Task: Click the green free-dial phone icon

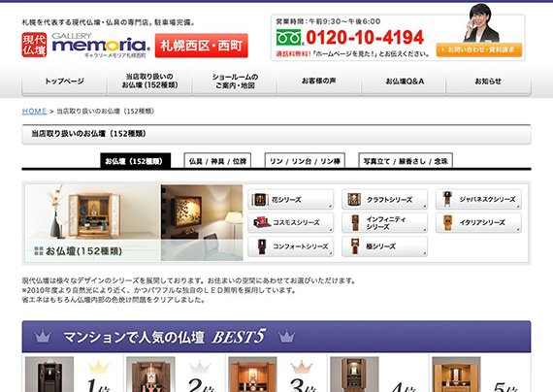Action: pos(288,38)
